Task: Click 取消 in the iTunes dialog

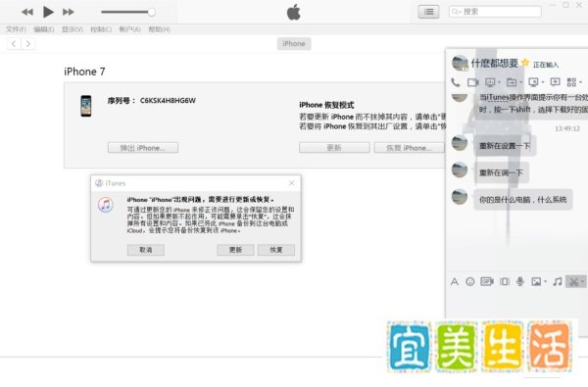Action: tap(146, 250)
